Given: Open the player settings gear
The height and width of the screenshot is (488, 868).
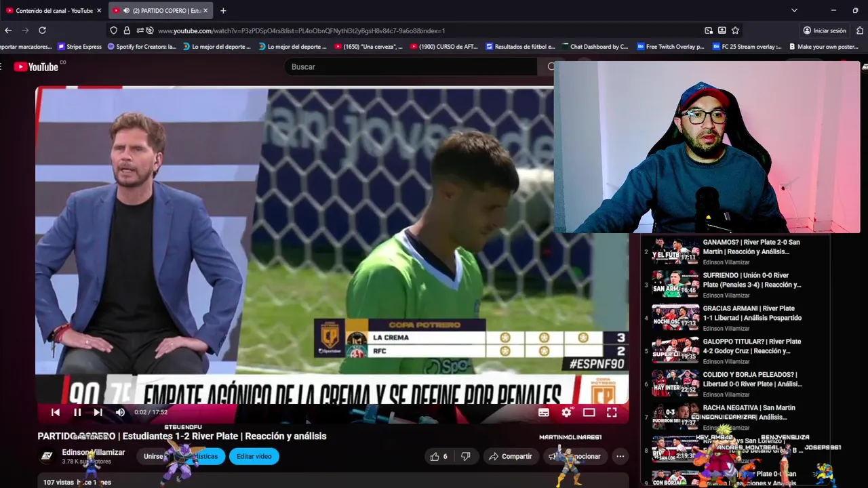Looking at the screenshot, I should coord(567,412).
